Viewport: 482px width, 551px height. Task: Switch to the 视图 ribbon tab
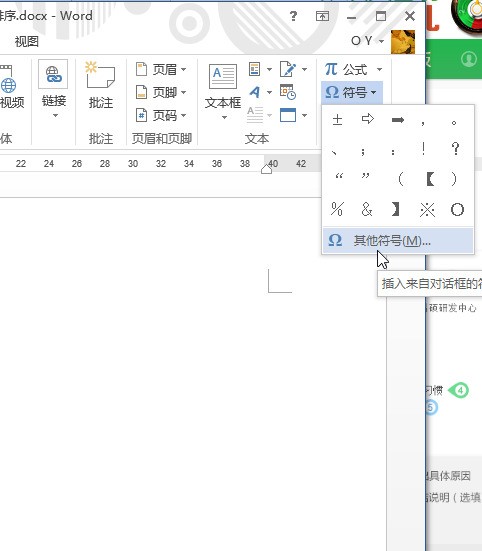point(26,41)
